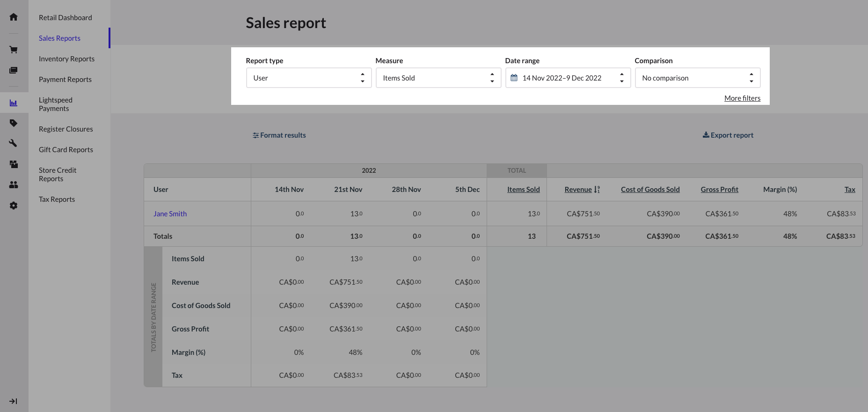Open the Comparison dropdown
Screen dimensions: 868x412
tap(697, 78)
